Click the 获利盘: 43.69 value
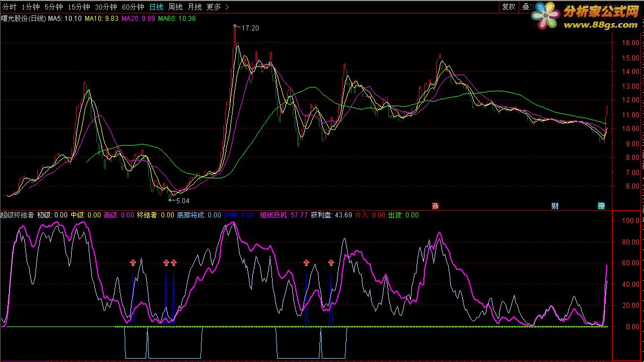This screenshot has width=644, height=362. point(331,215)
